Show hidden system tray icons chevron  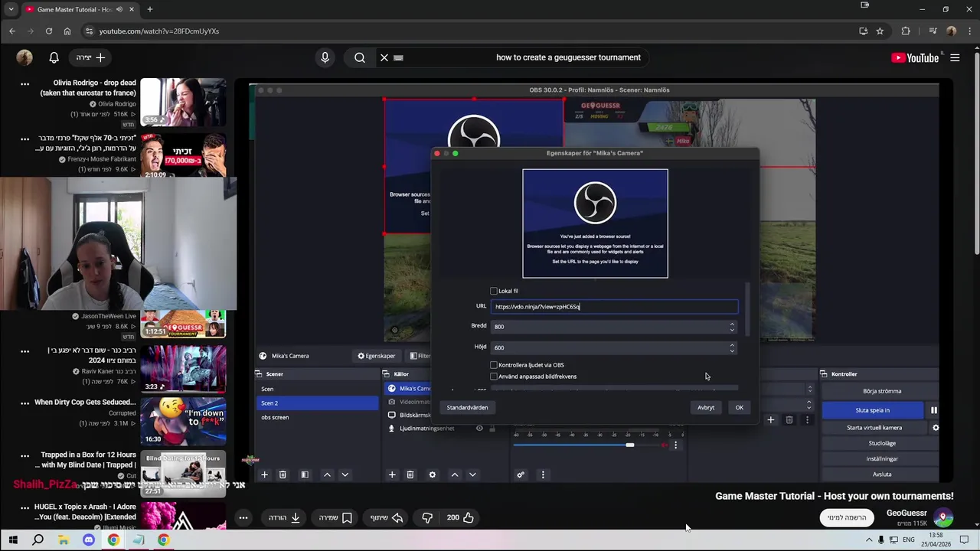(x=868, y=540)
